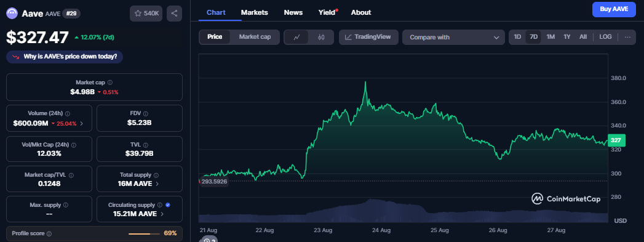Expand Volume (24h) details chevron

pyautogui.click(x=81, y=123)
